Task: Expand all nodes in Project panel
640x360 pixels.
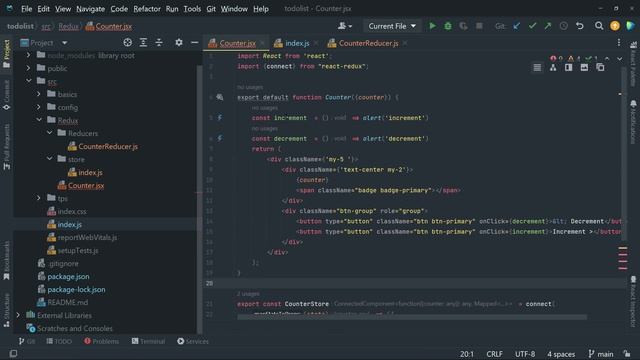Action: (143, 42)
